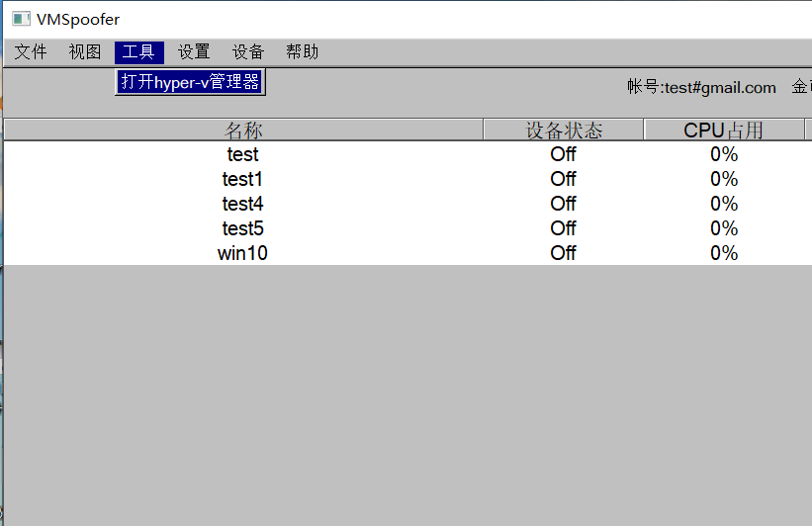The height and width of the screenshot is (526, 812).
Task: Sort by the CPU占用 column header
Action: click(724, 131)
